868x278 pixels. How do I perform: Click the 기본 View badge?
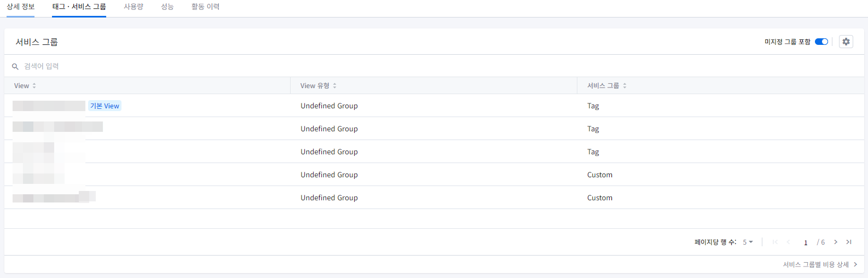(105, 106)
